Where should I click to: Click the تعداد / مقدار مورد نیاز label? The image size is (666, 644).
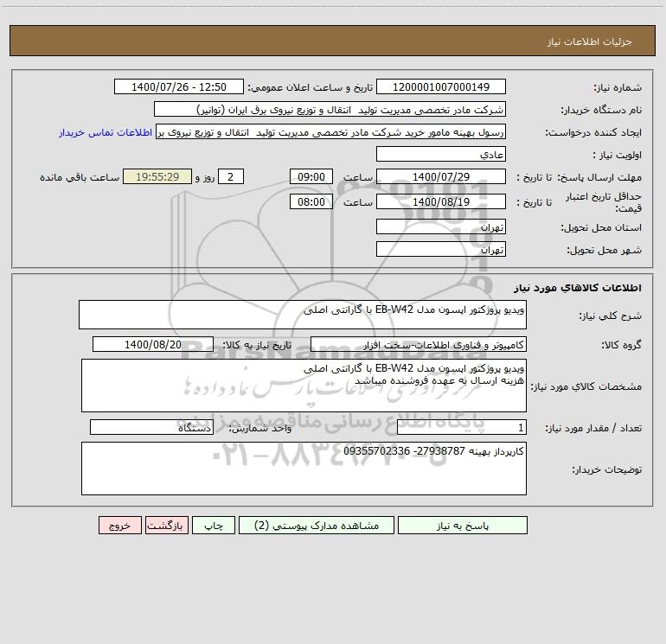coord(593,429)
